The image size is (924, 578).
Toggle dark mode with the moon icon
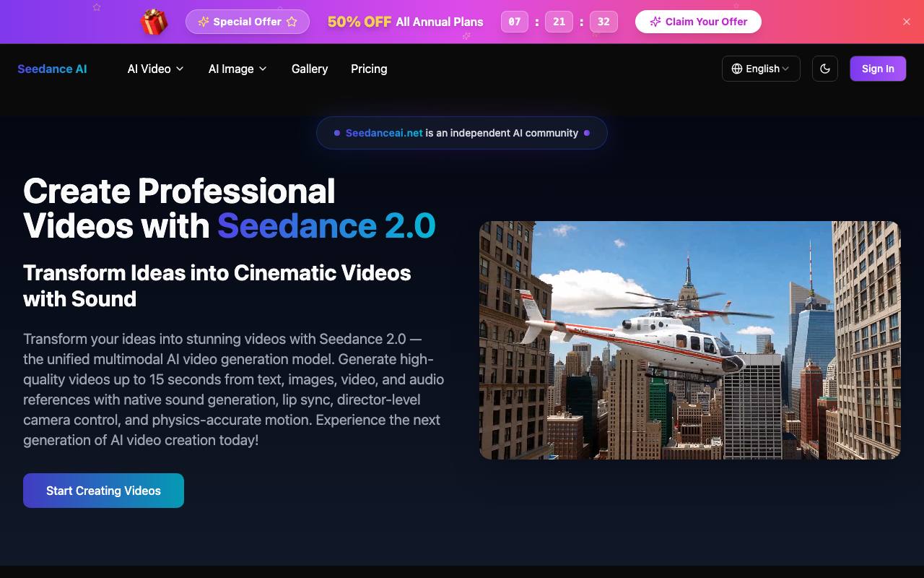825,69
